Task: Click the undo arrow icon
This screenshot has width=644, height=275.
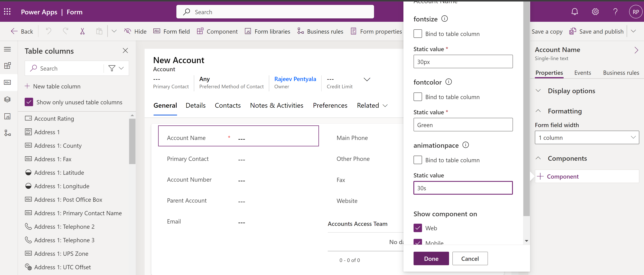Action: tap(48, 31)
